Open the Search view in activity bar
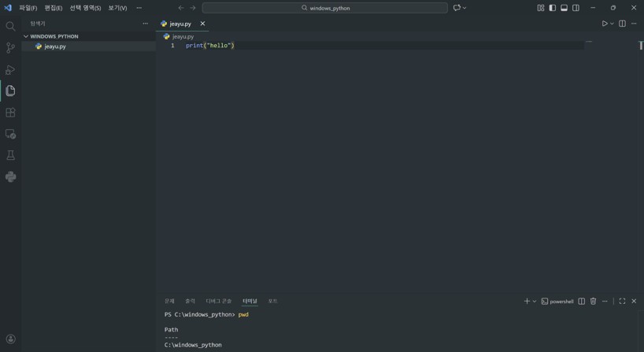 [x=10, y=27]
